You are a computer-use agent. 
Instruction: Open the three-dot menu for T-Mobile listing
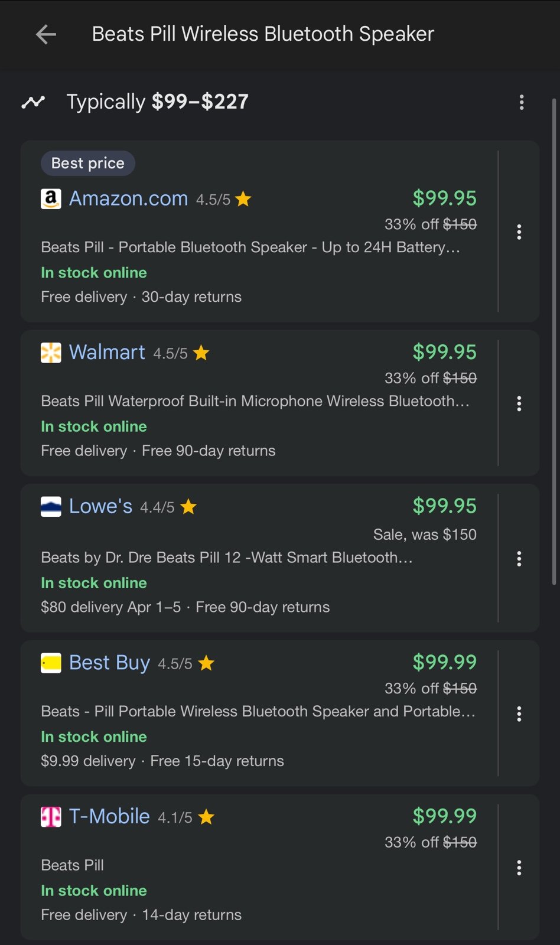(519, 868)
